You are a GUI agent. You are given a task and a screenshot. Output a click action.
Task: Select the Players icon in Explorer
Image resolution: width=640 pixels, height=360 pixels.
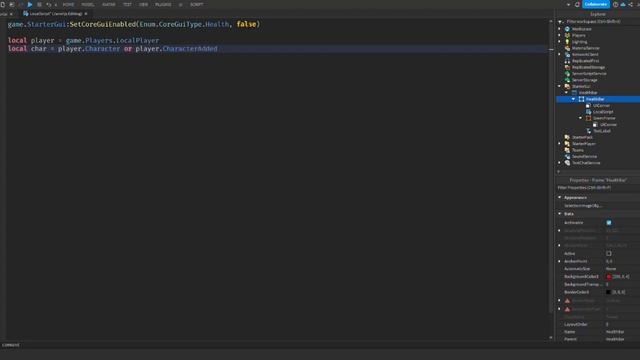tap(567, 36)
